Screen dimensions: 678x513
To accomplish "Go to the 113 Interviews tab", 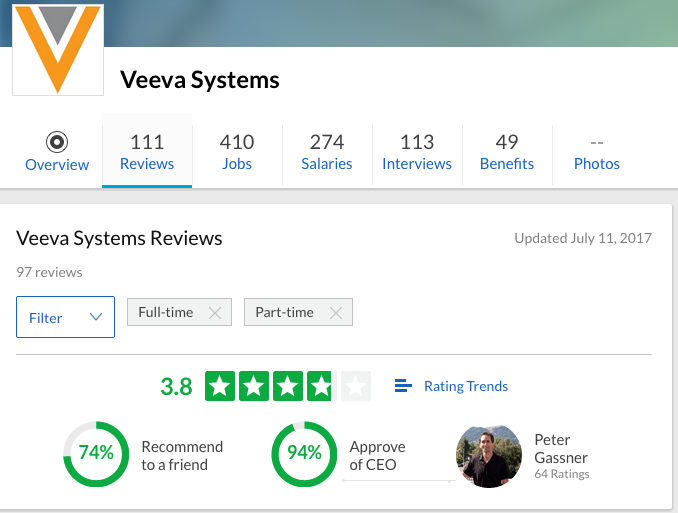I will click(x=417, y=153).
